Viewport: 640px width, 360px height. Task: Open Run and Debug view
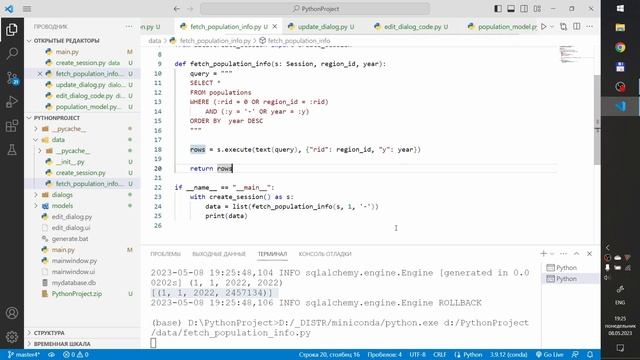12,102
